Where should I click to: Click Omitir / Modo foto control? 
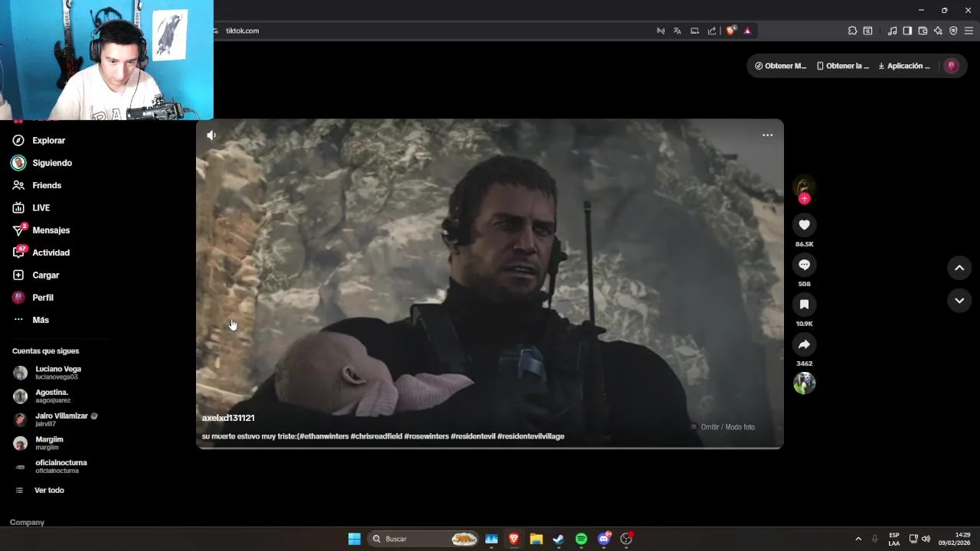(723, 427)
